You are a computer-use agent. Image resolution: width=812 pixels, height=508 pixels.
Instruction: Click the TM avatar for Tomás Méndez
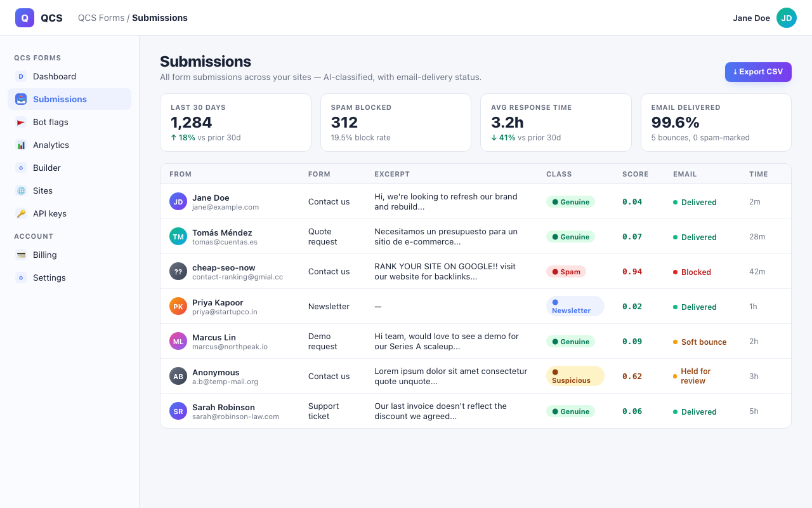point(178,236)
